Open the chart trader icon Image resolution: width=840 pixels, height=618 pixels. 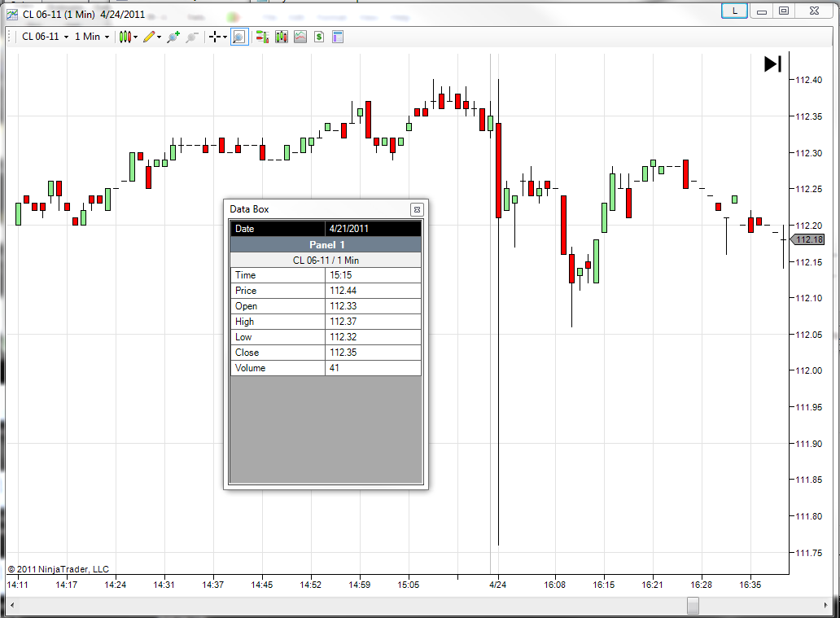click(262, 37)
